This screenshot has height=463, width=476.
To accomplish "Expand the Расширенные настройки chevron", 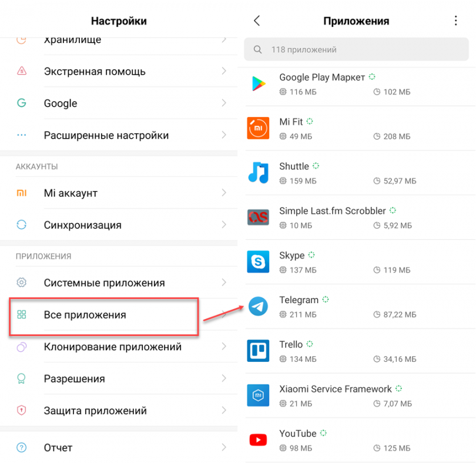I will point(224,135).
